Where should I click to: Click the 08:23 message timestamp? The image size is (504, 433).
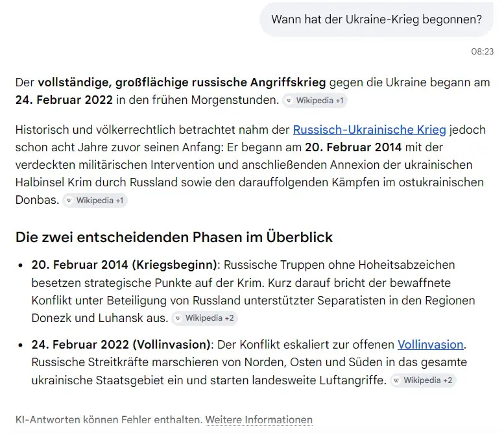[x=482, y=51]
